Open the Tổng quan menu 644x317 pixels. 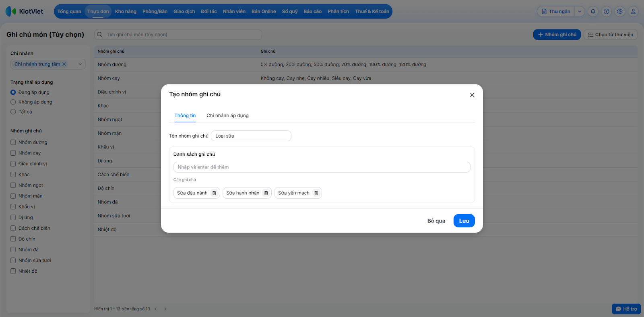[x=69, y=12]
